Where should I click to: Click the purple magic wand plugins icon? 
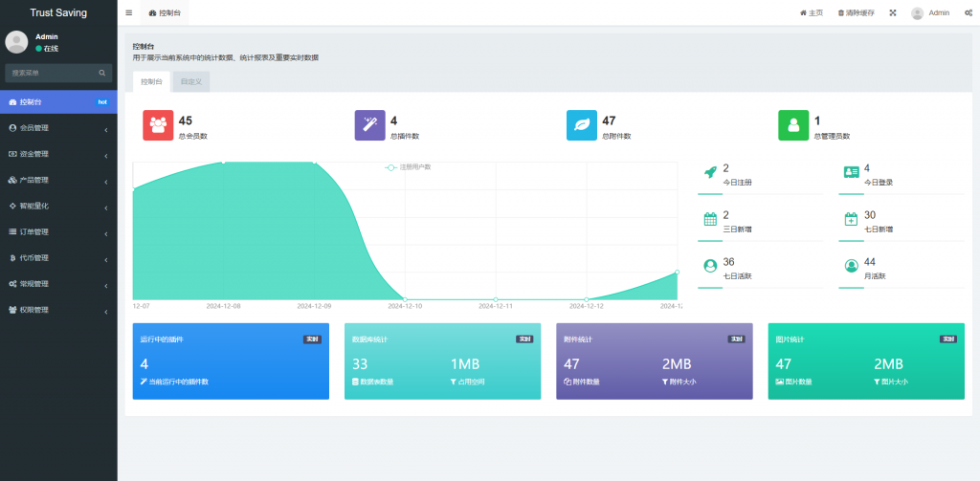(x=369, y=125)
